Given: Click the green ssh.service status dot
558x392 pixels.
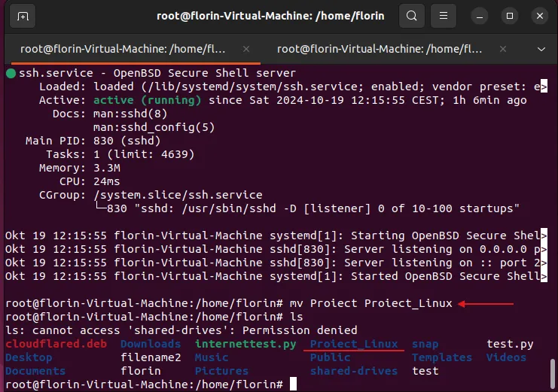Looking at the screenshot, I should (11, 74).
